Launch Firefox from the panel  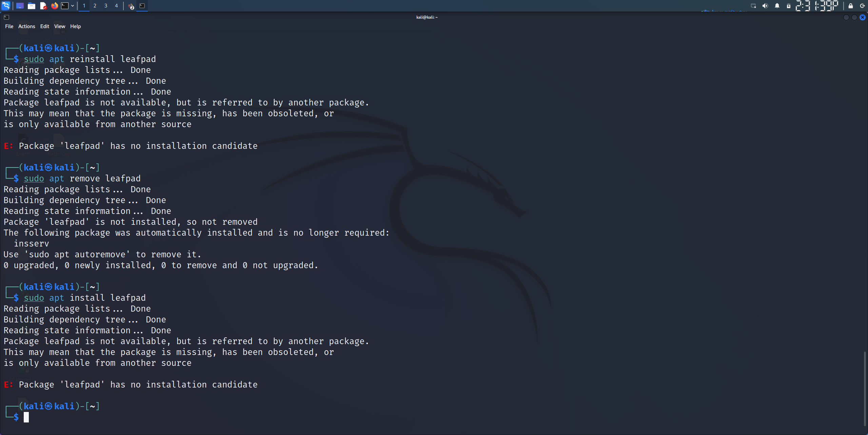click(54, 6)
